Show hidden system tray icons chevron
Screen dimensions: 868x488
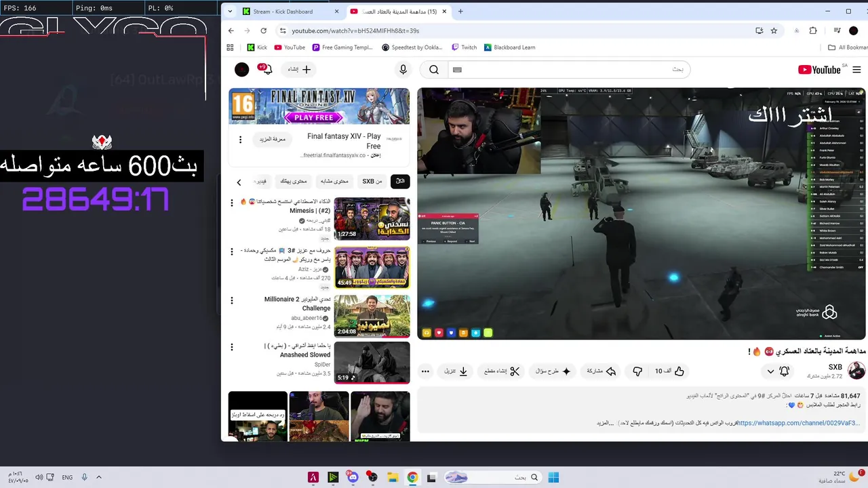point(99,477)
